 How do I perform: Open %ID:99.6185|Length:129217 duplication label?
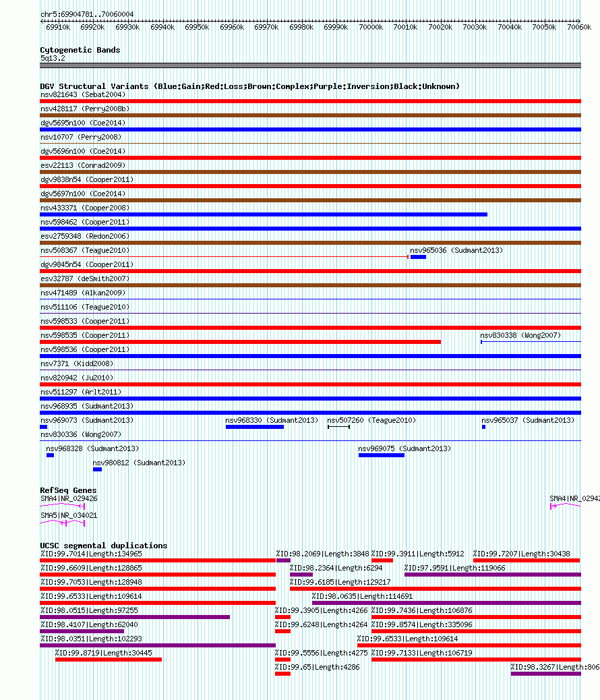[340, 582]
